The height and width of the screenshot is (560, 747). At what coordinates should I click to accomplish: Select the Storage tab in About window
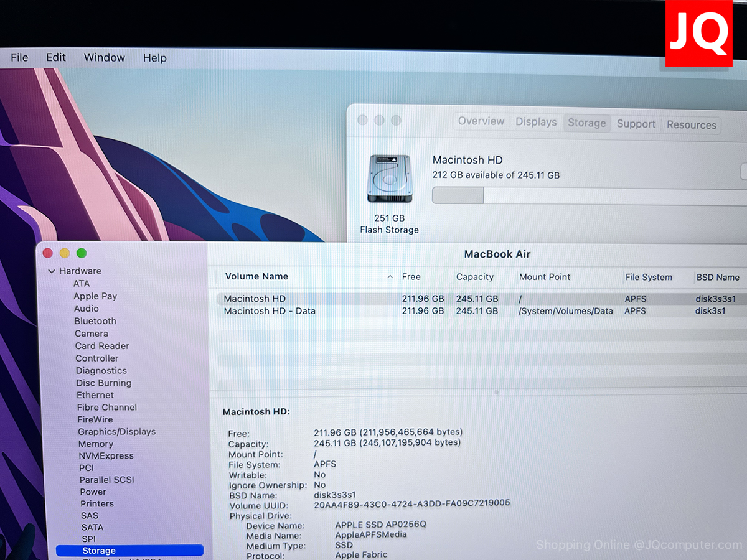pyautogui.click(x=586, y=123)
